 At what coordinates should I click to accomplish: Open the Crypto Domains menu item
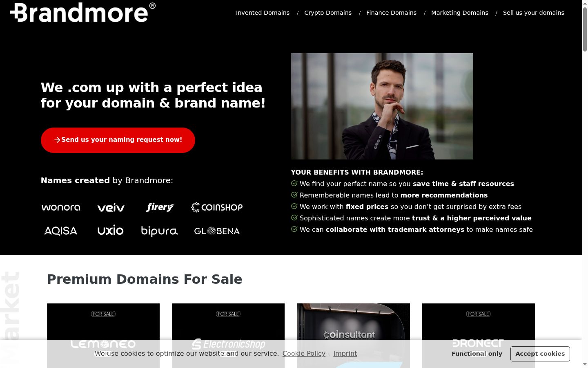[328, 13]
